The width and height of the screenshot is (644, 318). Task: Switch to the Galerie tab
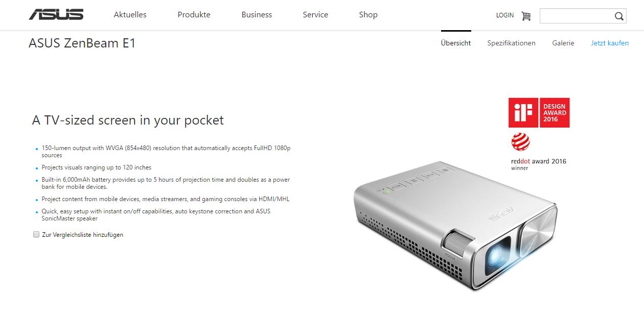coord(563,43)
